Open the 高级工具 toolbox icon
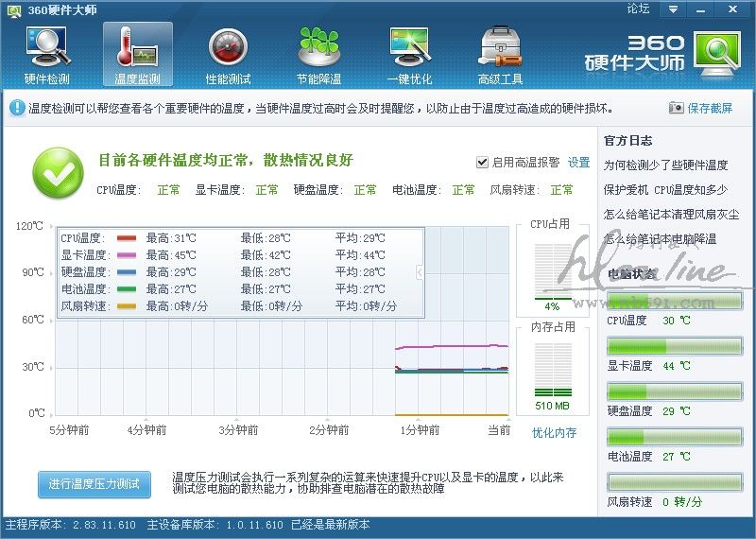The height and width of the screenshot is (539, 756). (x=500, y=55)
